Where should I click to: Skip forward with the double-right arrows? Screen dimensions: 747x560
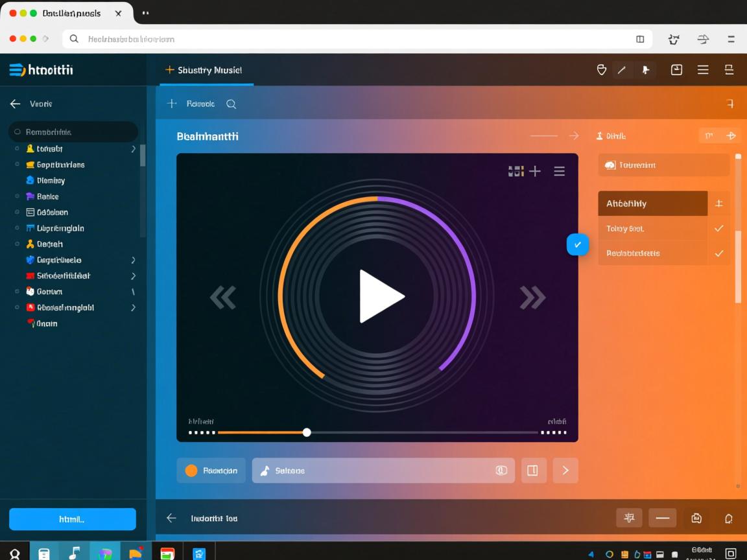[x=532, y=297]
